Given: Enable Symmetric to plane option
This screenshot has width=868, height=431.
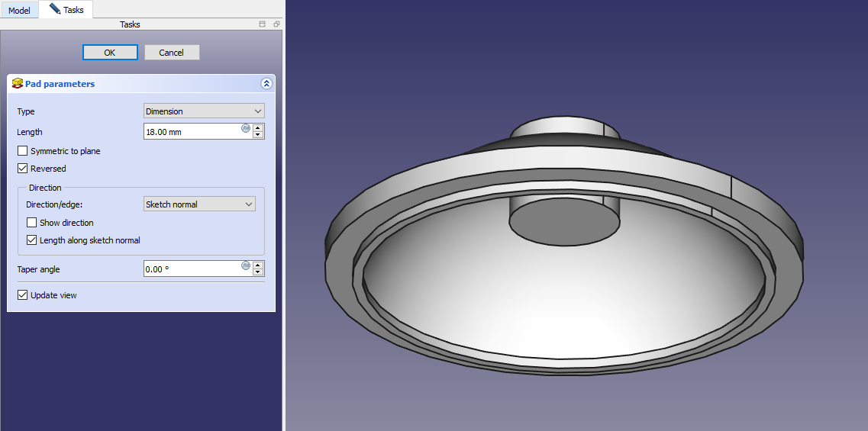Looking at the screenshot, I should 23,151.
